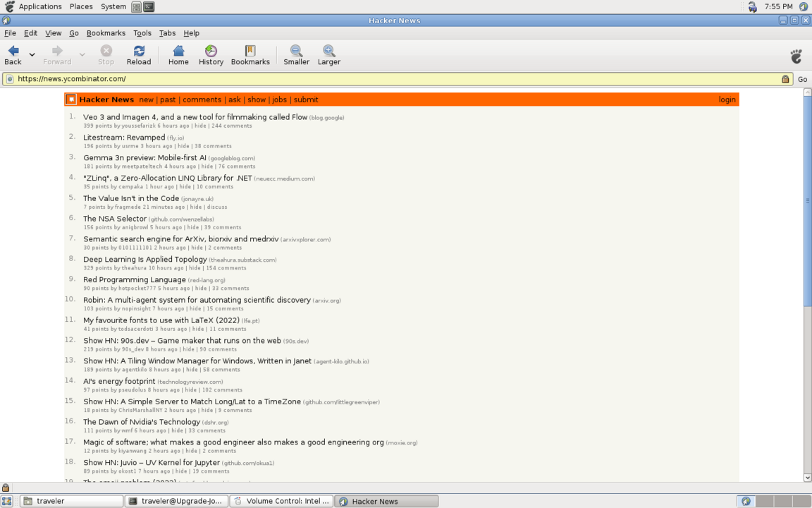The width and height of the screenshot is (812, 508).
Task: Open the Bookmarks toolbar button
Action: (250, 55)
